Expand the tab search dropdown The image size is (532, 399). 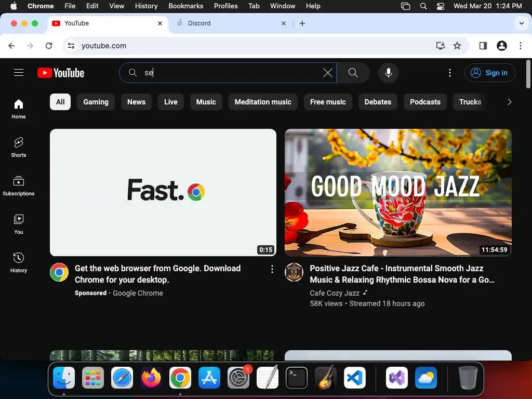point(521,23)
